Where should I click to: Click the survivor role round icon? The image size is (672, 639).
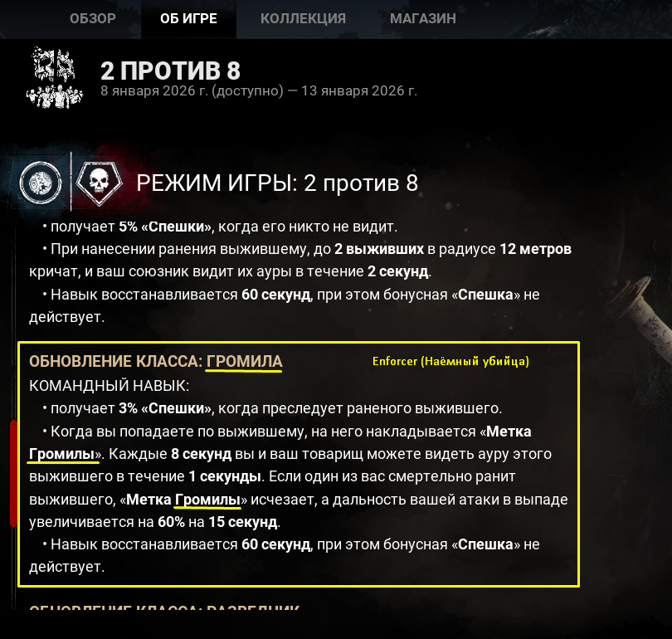point(41,182)
